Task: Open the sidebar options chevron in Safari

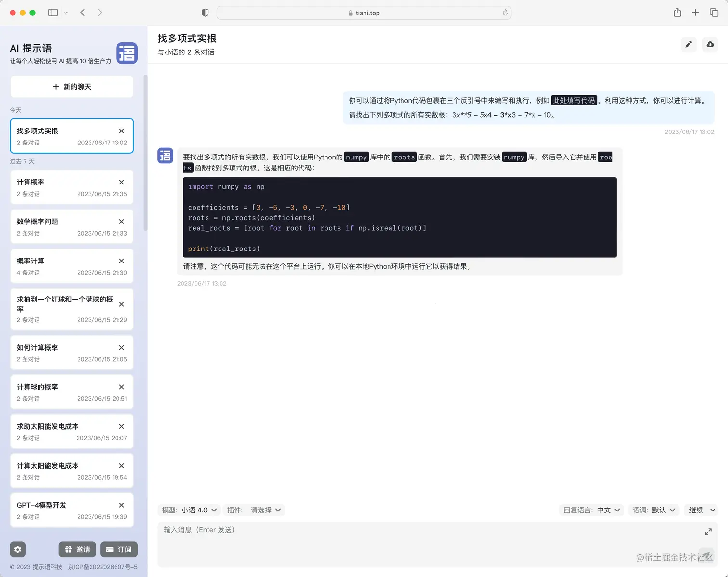Action: (66, 13)
